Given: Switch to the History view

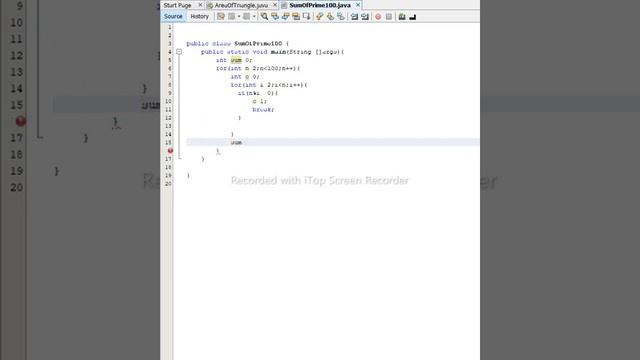Looking at the screenshot, I should coord(200,16).
